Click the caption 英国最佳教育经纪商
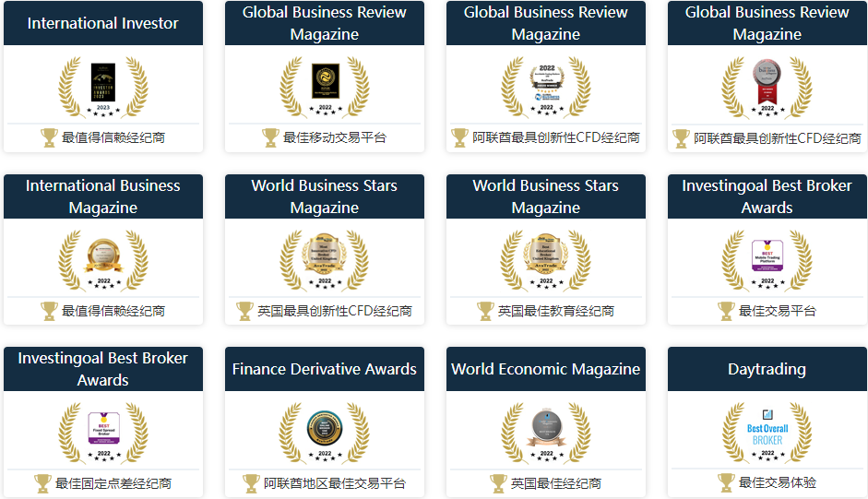The height and width of the screenshot is (499, 868). (x=556, y=311)
